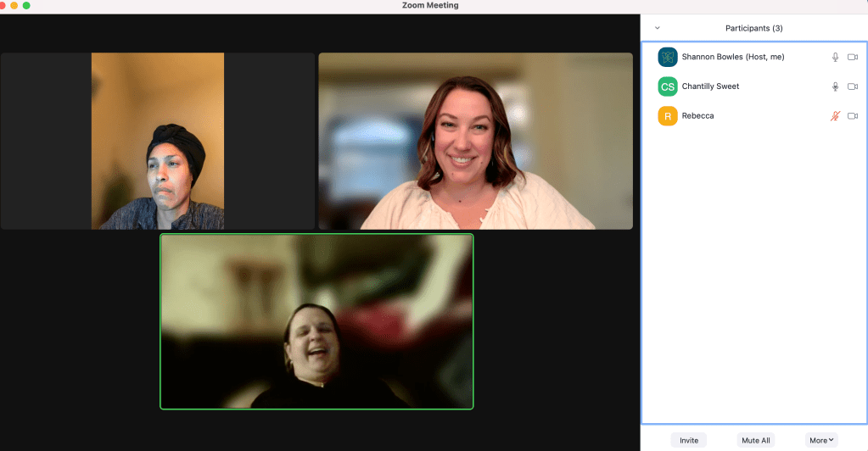The height and width of the screenshot is (451, 868).
Task: Select video tile with cream blouse
Action: click(475, 141)
